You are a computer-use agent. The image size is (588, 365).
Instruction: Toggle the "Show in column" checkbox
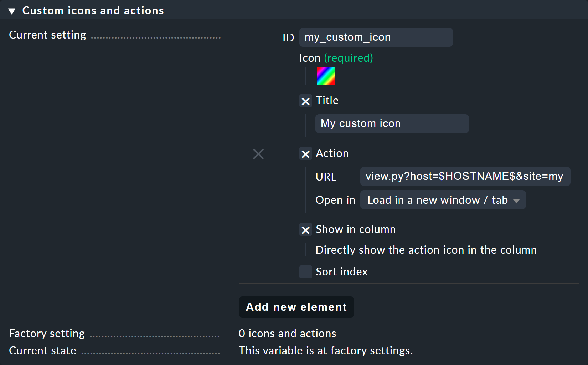[305, 230]
